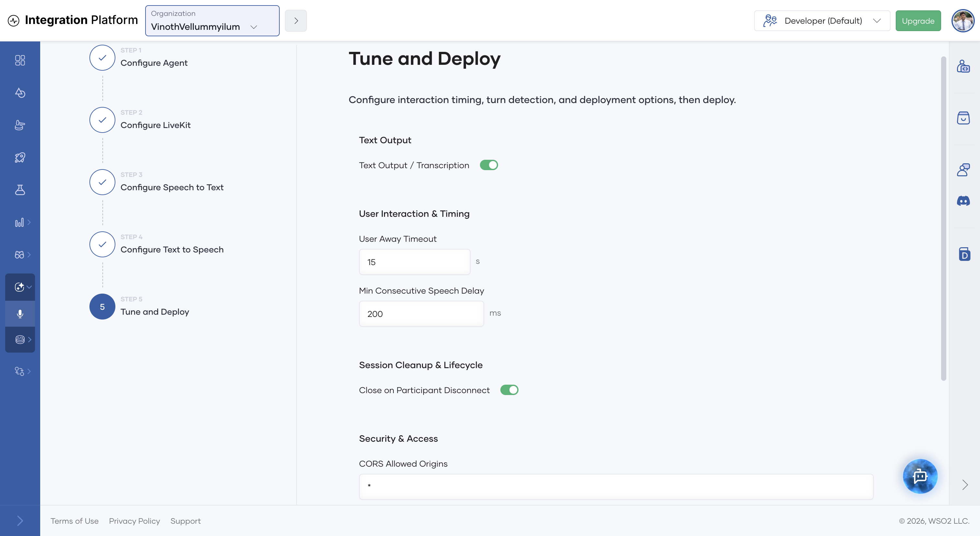Open the flask test icon in sidebar

(x=20, y=190)
